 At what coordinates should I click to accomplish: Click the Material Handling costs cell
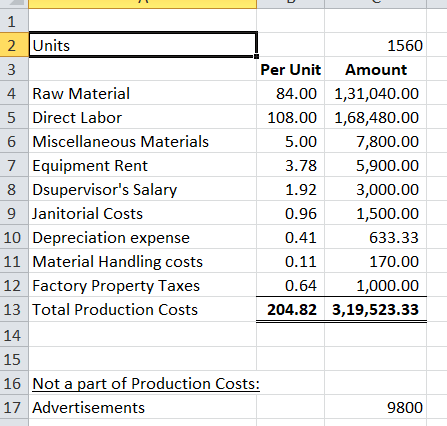(x=143, y=261)
